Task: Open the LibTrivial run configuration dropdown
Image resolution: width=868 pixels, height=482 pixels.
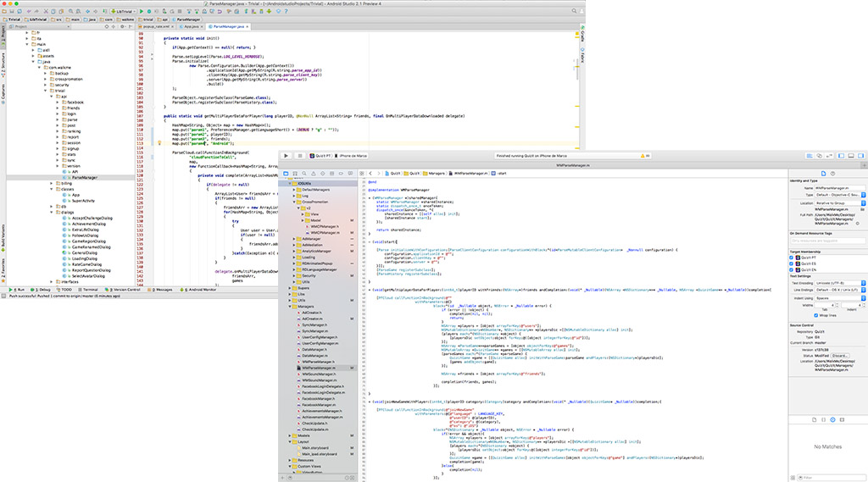Action: (123, 11)
